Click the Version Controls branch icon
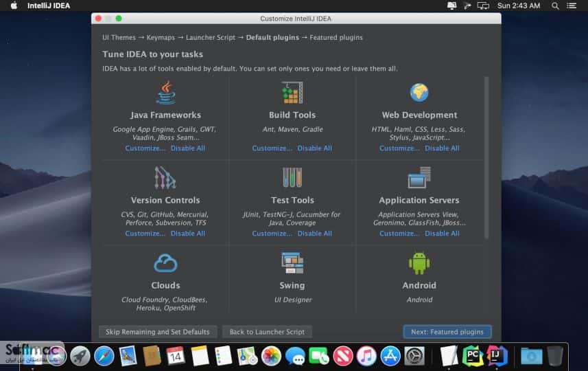The height and width of the screenshot is (371, 588). (165, 178)
